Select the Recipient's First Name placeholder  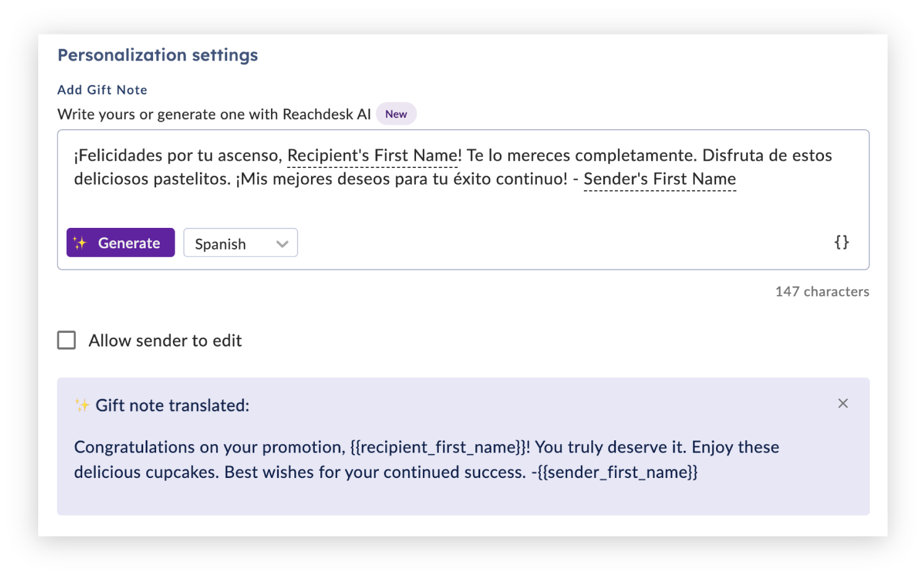(x=372, y=156)
